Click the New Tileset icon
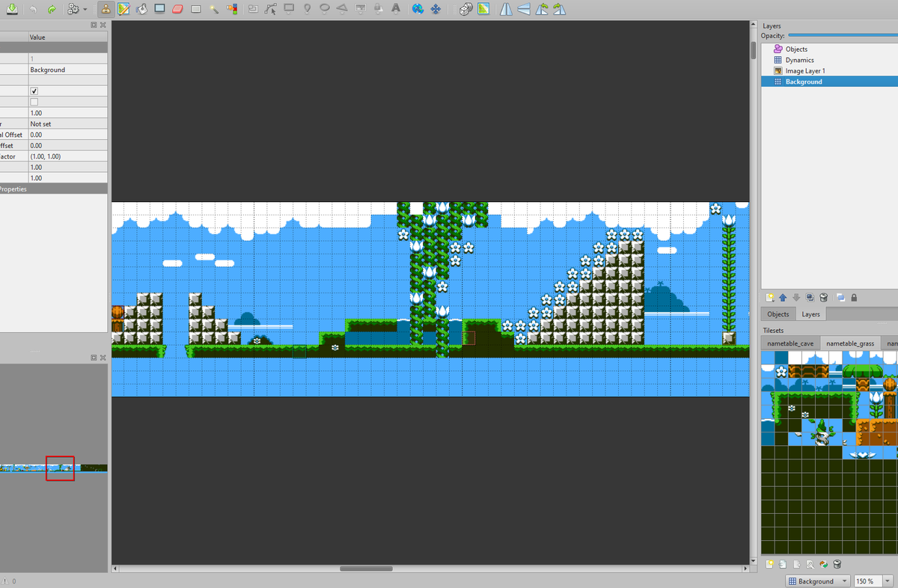 (769, 564)
